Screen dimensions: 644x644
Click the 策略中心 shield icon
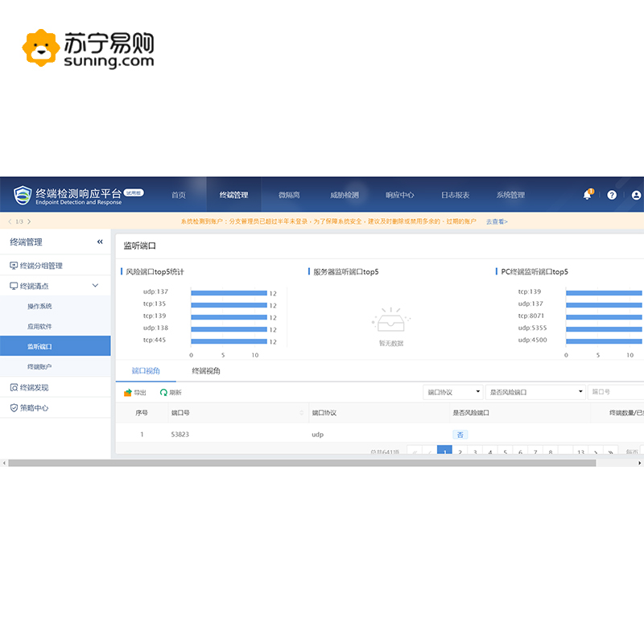14,407
